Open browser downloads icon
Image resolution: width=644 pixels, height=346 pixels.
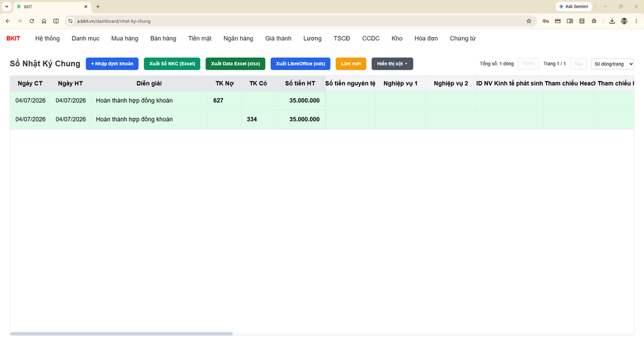(612, 21)
